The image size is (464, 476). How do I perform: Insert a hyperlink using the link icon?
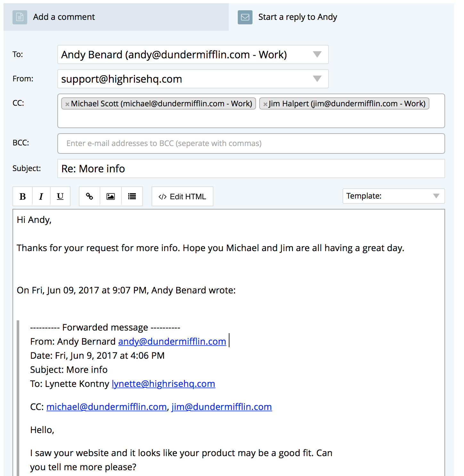[89, 196]
